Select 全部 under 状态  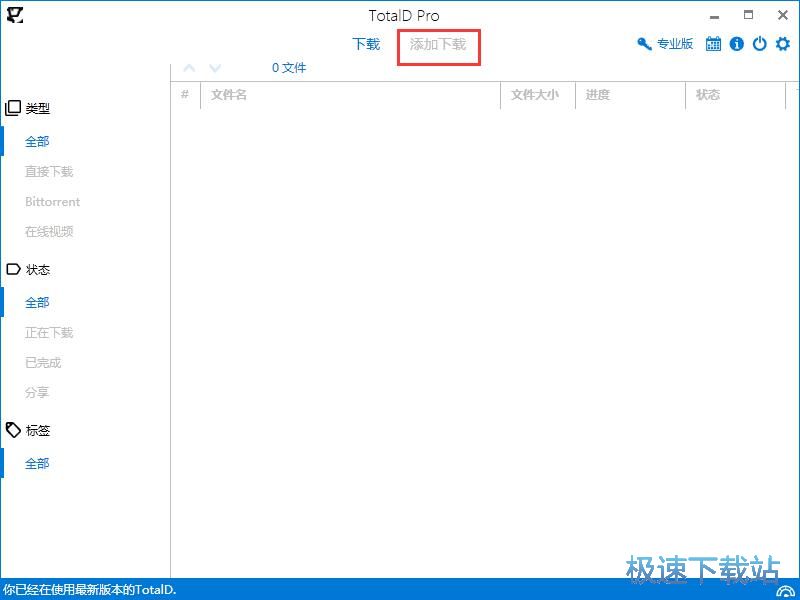[x=37, y=303]
